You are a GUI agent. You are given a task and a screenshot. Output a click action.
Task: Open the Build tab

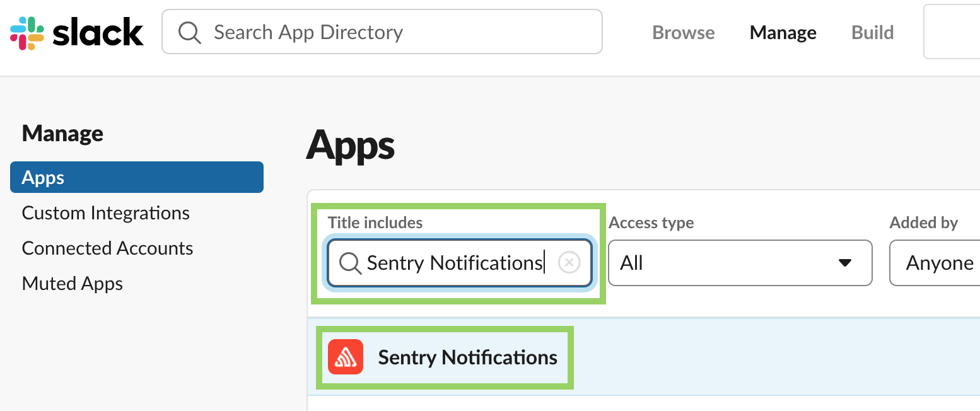coord(873,32)
